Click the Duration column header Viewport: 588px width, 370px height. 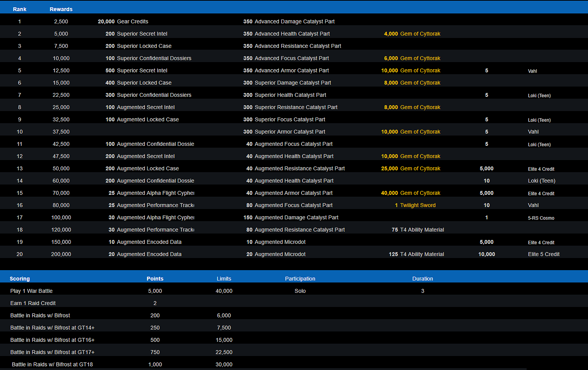coord(423,279)
